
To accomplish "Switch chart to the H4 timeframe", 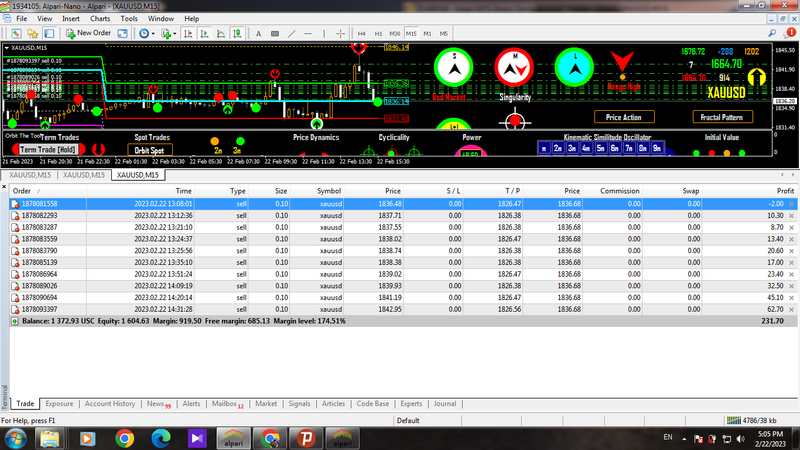I will [361, 32].
